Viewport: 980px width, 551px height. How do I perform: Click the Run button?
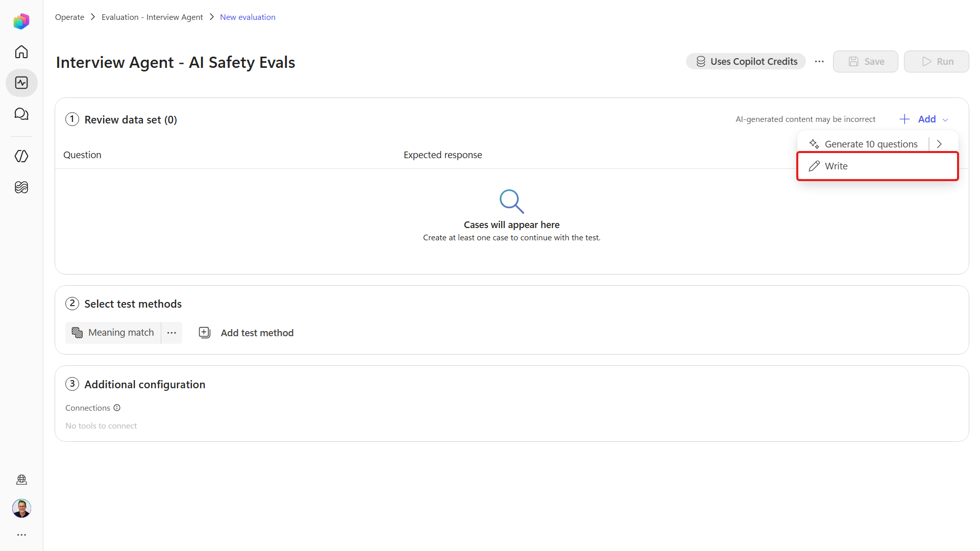[x=936, y=61]
